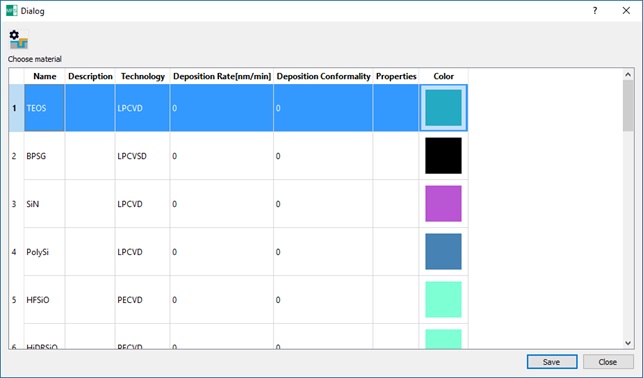Click the Properties column header

pyautogui.click(x=396, y=76)
